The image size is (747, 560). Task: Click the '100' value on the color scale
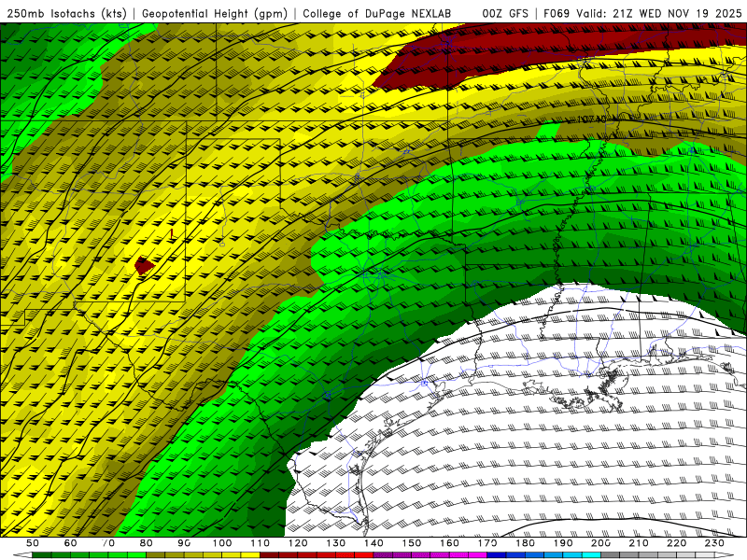[222, 543]
